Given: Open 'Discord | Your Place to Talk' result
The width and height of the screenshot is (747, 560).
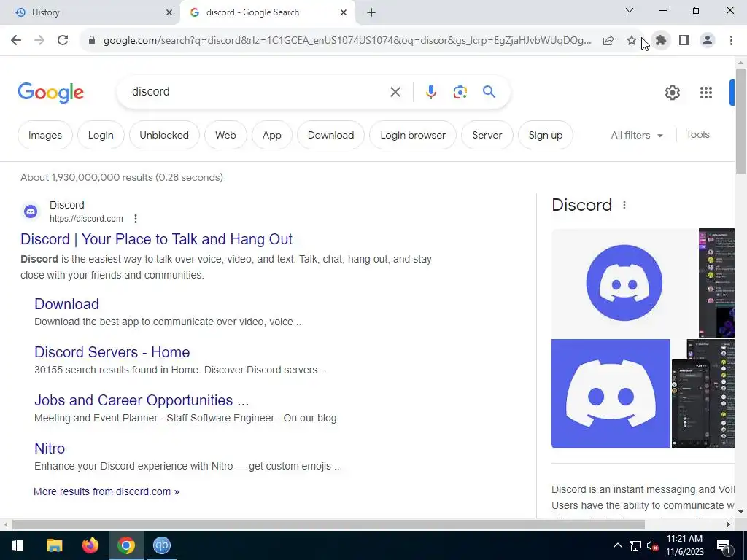Looking at the screenshot, I should [156, 239].
